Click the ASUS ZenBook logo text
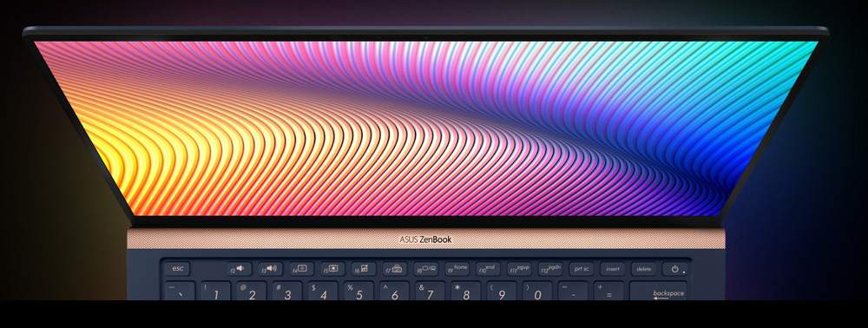 coord(425,239)
